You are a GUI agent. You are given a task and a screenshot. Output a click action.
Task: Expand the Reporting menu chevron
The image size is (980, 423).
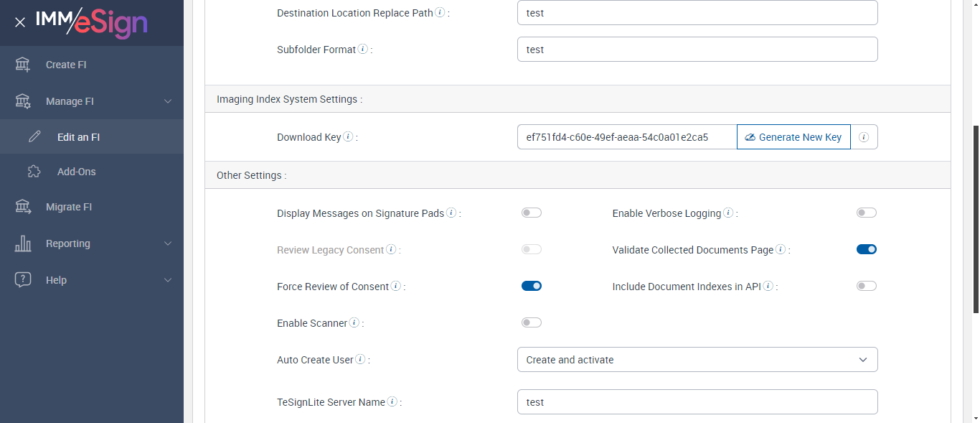[168, 243]
